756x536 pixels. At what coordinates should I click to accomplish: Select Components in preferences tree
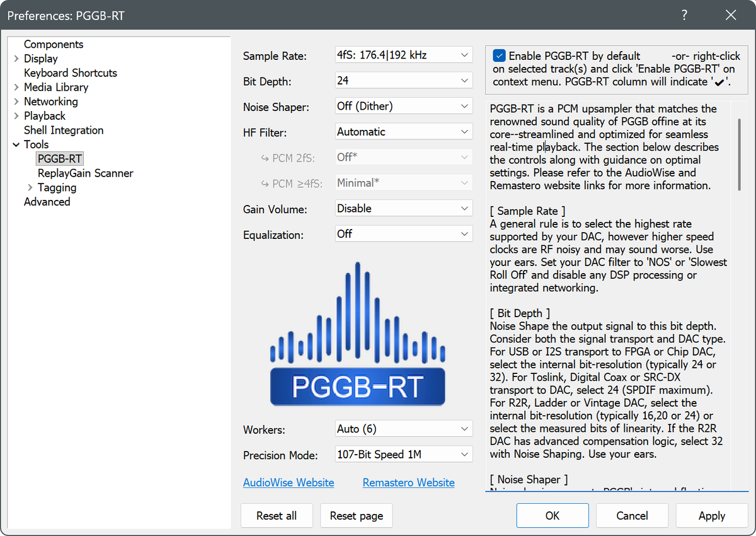coord(54,44)
